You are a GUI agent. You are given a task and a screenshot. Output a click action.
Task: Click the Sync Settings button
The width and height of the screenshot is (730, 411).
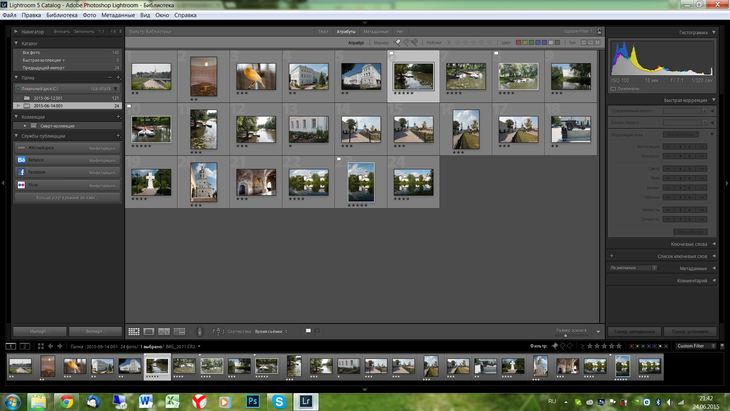coord(690,331)
